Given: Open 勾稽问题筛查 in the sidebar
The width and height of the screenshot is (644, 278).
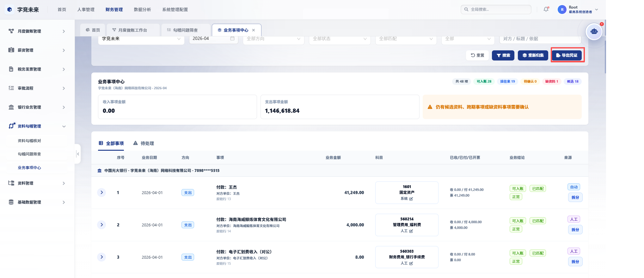Looking at the screenshot, I should (x=29, y=154).
